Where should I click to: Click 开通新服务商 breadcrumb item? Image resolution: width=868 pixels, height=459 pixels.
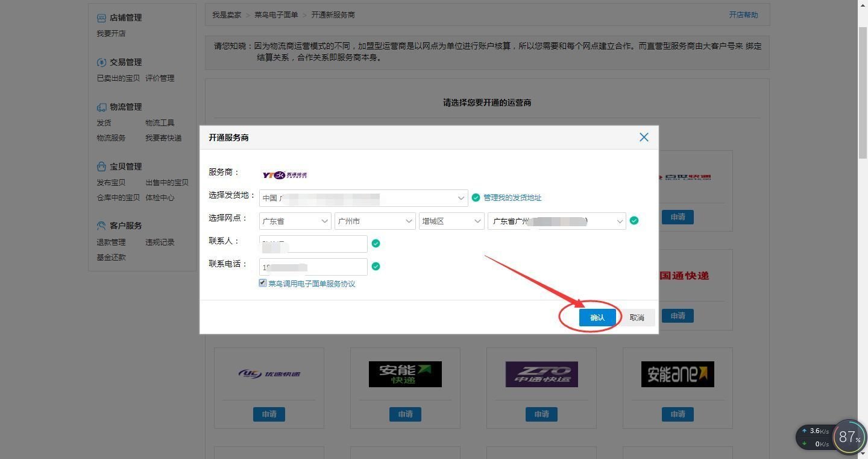[x=333, y=15]
